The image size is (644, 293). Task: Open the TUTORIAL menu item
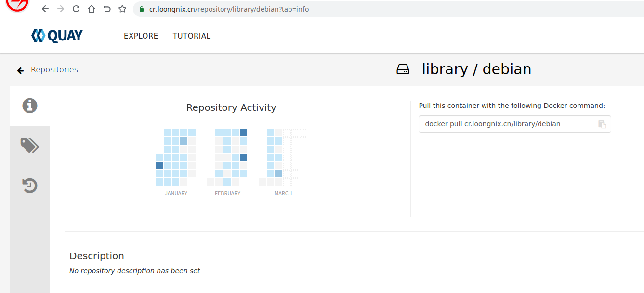coord(192,36)
